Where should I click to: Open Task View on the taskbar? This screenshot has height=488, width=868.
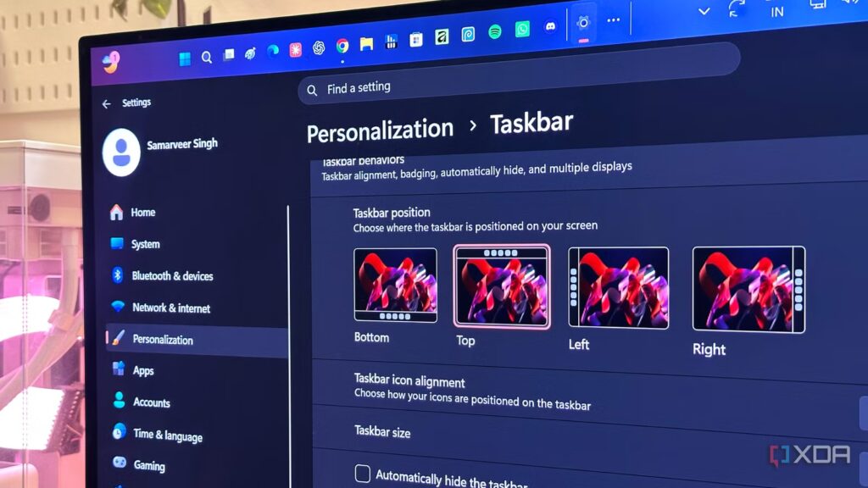[229, 54]
